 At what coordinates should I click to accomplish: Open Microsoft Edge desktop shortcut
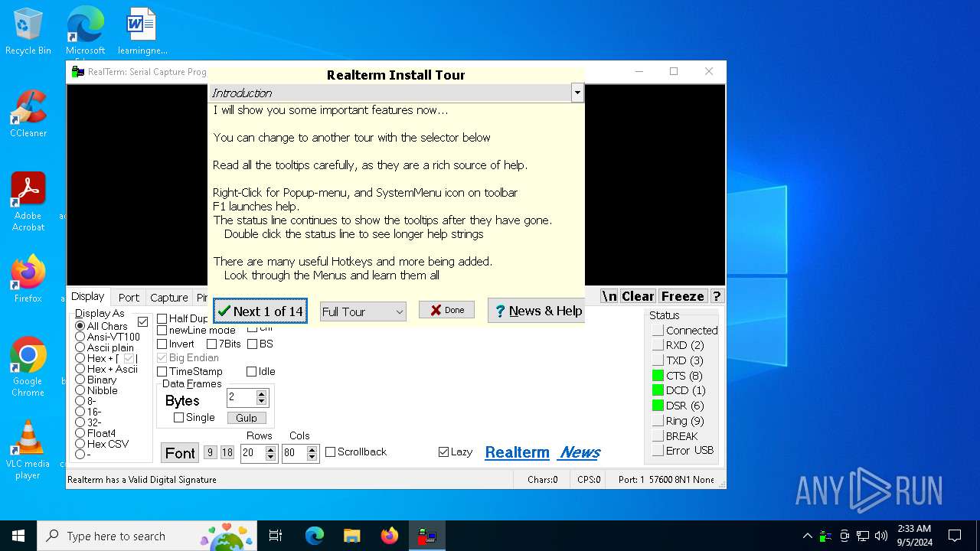85,32
